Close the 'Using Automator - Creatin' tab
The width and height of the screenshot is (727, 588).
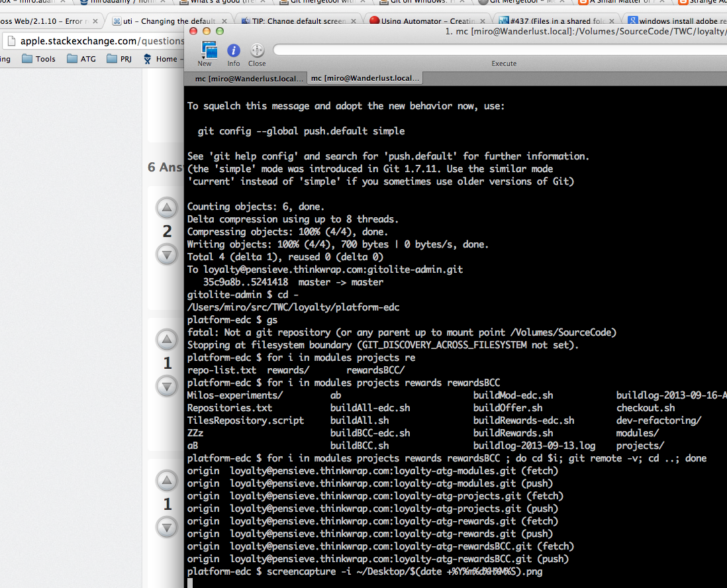tap(483, 21)
